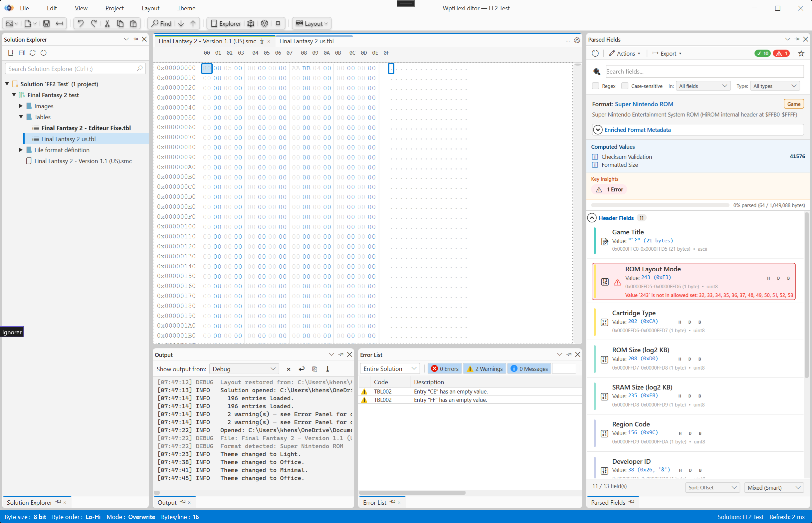Click in the Search fields box
Image resolution: width=812 pixels, height=523 pixels.
coord(705,71)
